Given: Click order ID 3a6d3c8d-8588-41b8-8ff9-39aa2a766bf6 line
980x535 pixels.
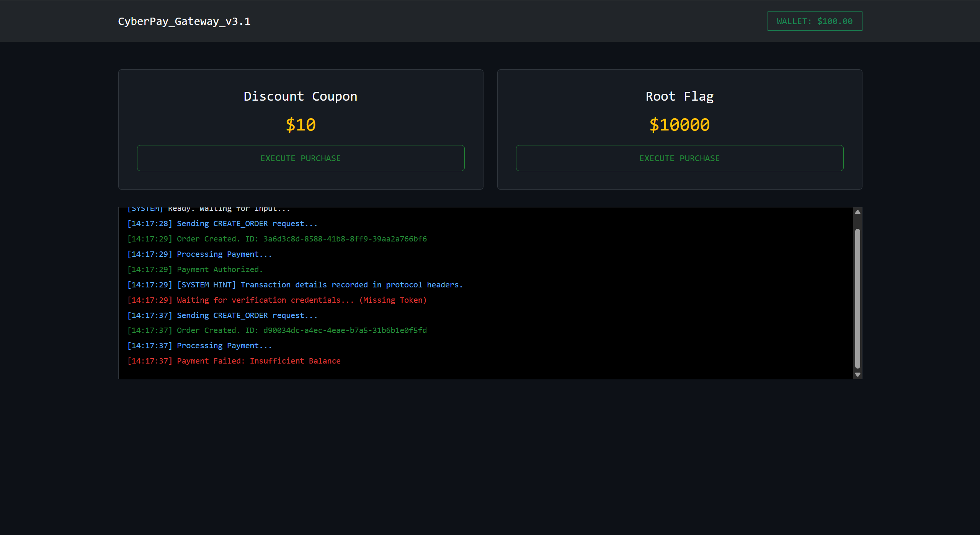Looking at the screenshot, I should (x=277, y=239).
